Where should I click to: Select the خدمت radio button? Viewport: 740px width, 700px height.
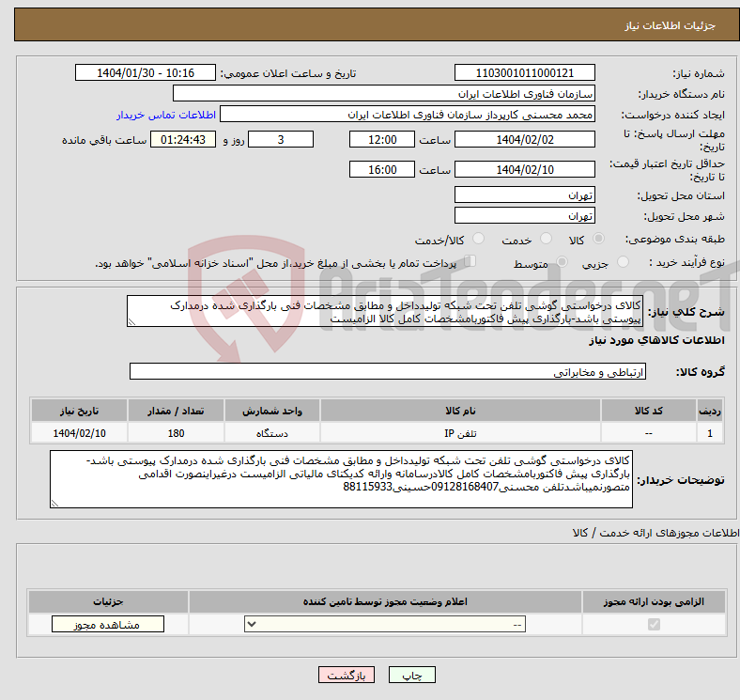[x=546, y=239]
